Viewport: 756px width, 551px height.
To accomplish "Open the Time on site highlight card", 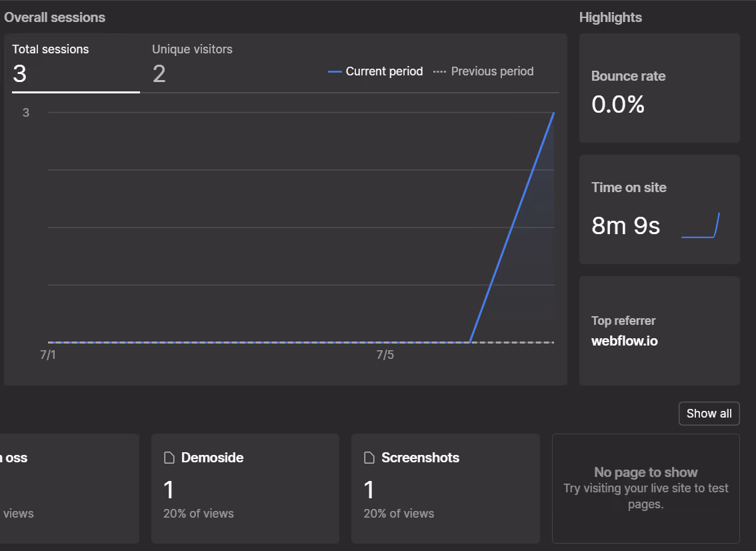I will pyautogui.click(x=659, y=209).
